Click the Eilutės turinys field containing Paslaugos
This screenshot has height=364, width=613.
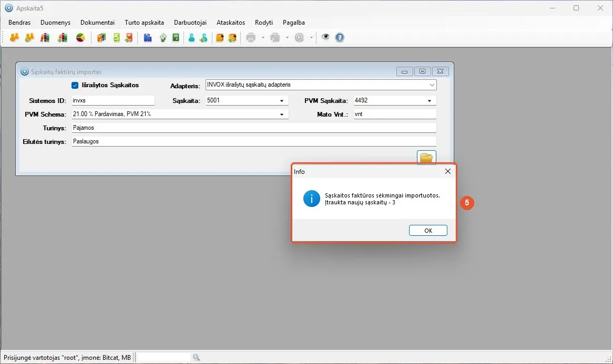tap(254, 141)
